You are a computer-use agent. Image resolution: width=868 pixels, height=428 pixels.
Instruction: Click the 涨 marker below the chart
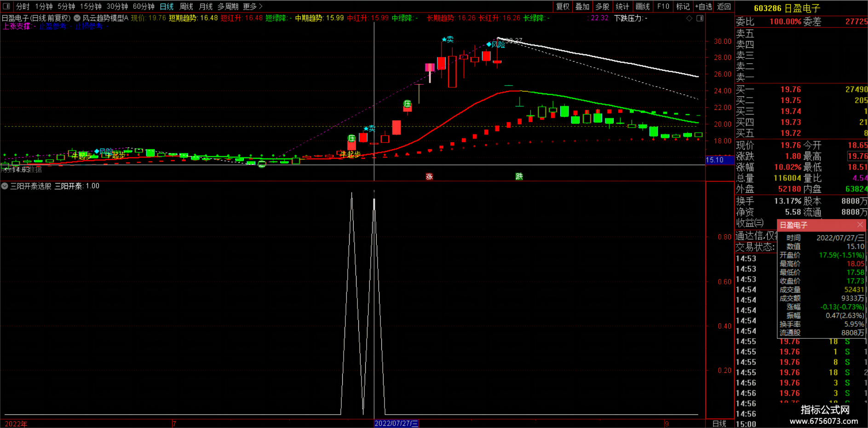tap(429, 177)
